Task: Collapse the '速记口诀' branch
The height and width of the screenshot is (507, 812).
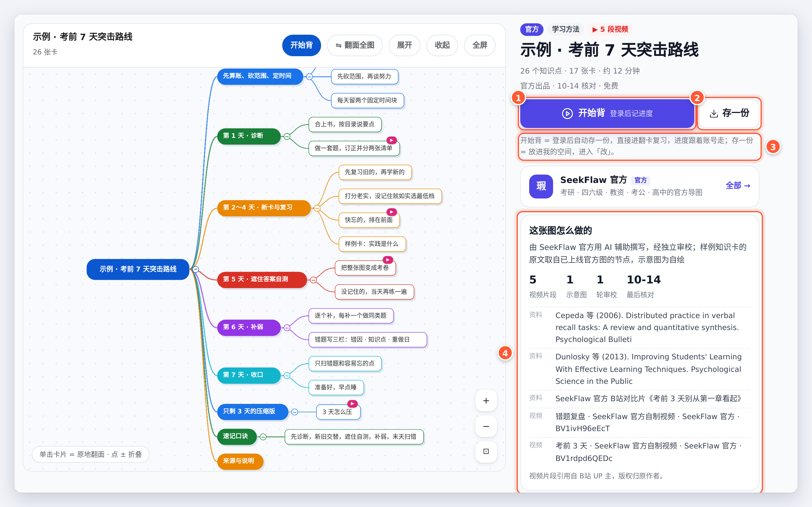Action: click(x=263, y=436)
